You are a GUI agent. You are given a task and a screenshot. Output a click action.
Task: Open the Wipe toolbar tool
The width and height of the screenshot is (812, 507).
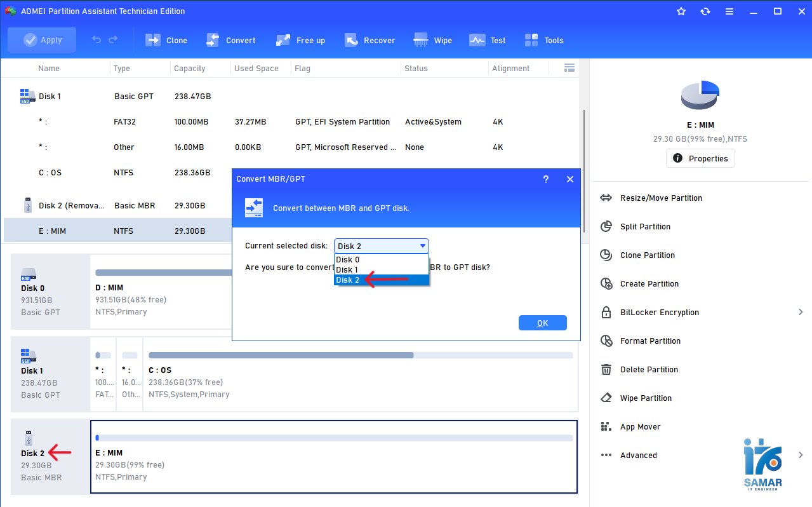[432, 40]
